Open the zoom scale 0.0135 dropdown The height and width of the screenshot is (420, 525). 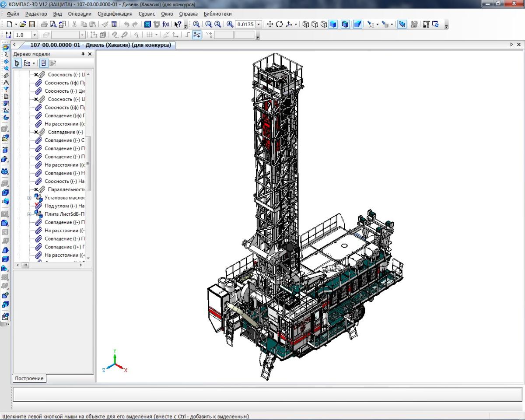pyautogui.click(x=259, y=24)
